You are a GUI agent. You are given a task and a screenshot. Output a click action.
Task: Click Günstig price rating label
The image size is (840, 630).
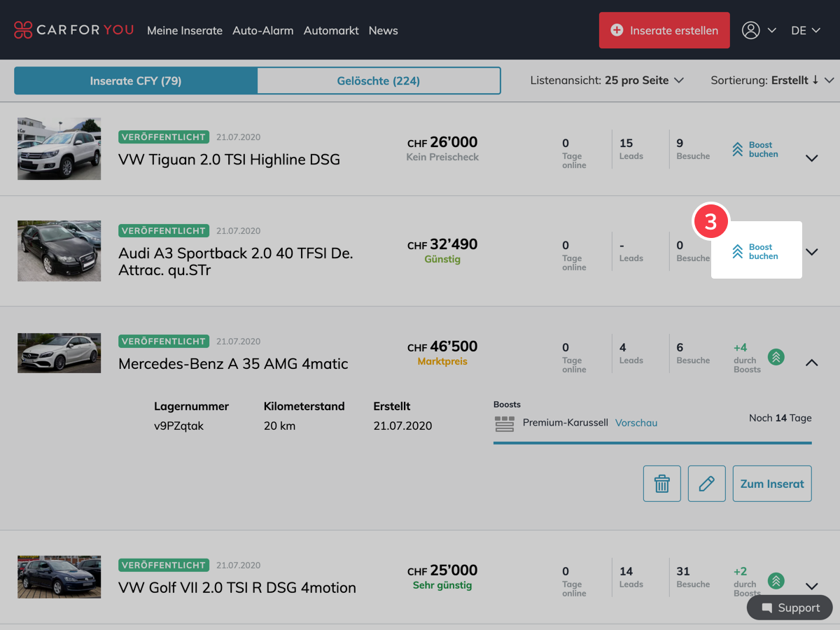tap(442, 260)
